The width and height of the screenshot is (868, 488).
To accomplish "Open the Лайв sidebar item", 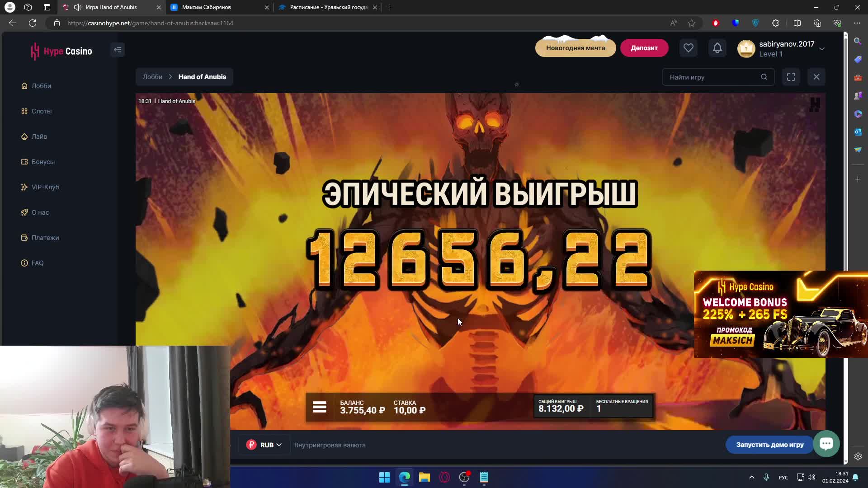I will (34, 136).
